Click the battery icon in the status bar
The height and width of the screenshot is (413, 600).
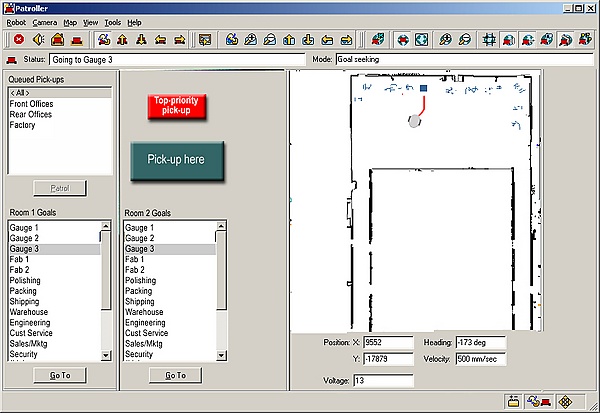point(514,401)
